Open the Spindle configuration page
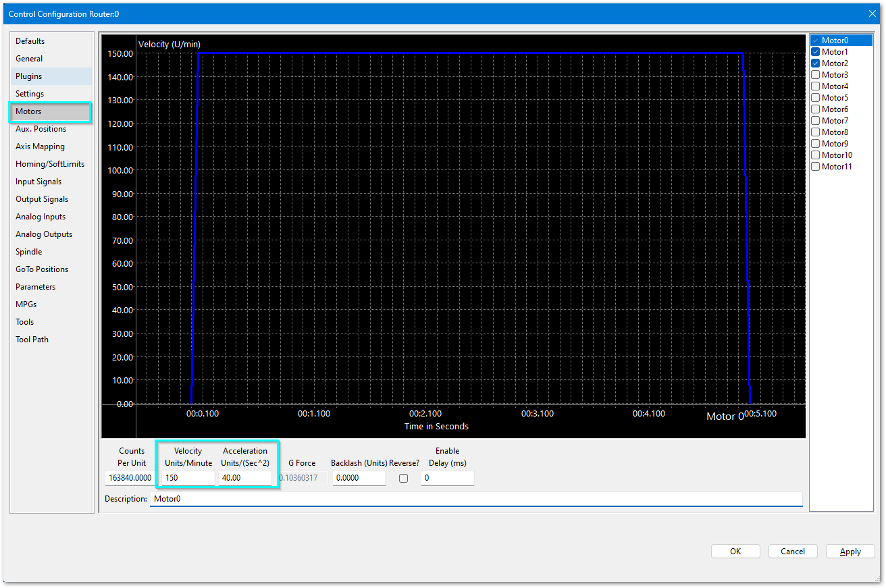886x588 pixels. [29, 252]
